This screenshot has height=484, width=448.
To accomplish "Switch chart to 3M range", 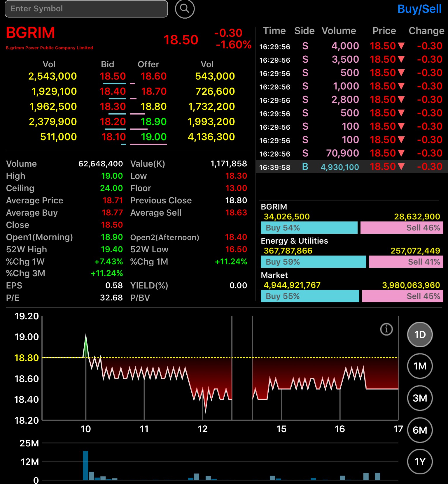I will [x=420, y=398].
